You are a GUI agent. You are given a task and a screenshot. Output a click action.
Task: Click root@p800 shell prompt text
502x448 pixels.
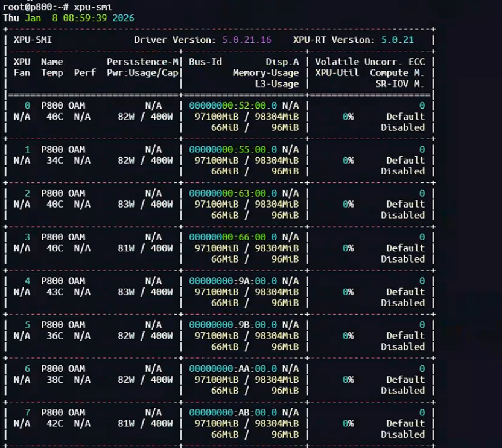click(x=24, y=7)
